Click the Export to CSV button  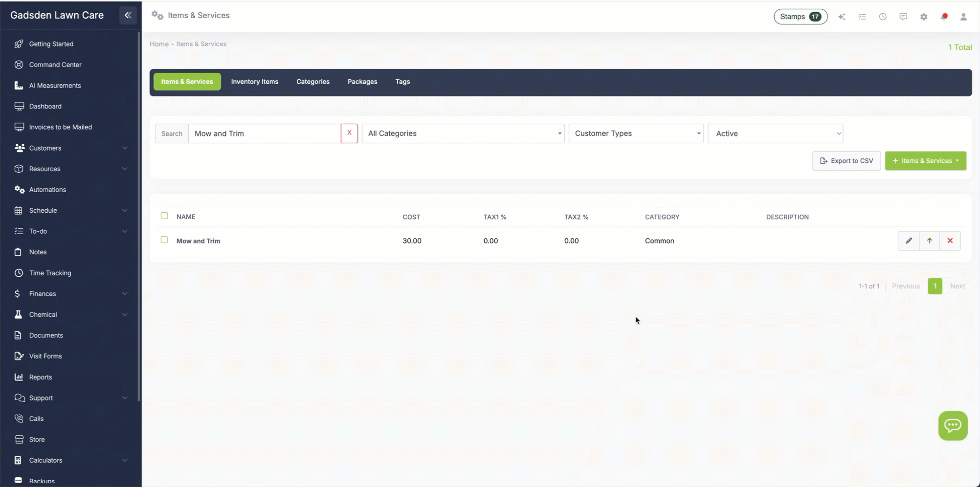tap(846, 161)
